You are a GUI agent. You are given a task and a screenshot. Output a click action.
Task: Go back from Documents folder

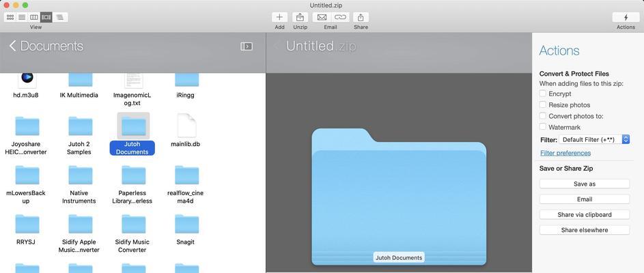pyautogui.click(x=12, y=46)
